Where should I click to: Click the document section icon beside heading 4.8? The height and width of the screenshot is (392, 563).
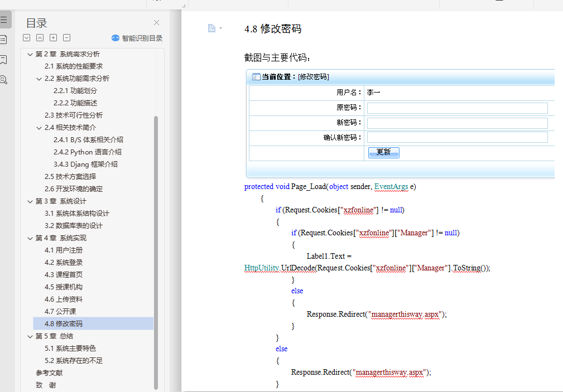pyautogui.click(x=211, y=28)
